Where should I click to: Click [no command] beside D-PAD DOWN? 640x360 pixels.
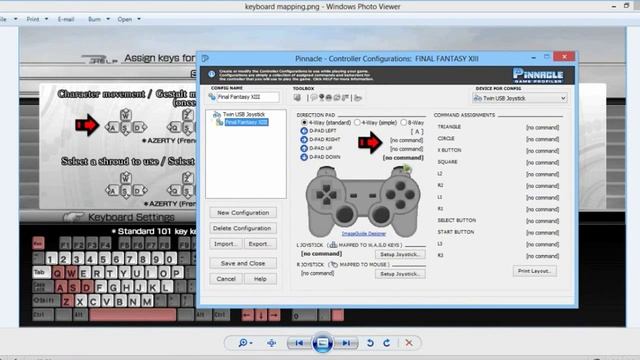(403, 158)
